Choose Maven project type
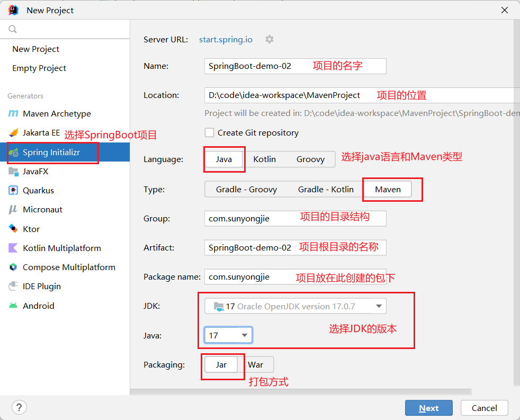This screenshot has height=420, width=520. 388,190
